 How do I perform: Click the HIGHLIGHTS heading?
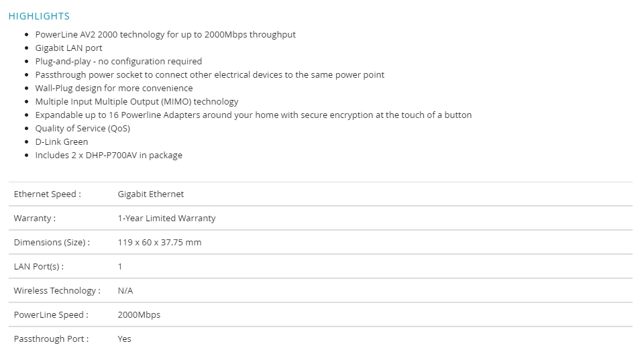[x=39, y=16]
